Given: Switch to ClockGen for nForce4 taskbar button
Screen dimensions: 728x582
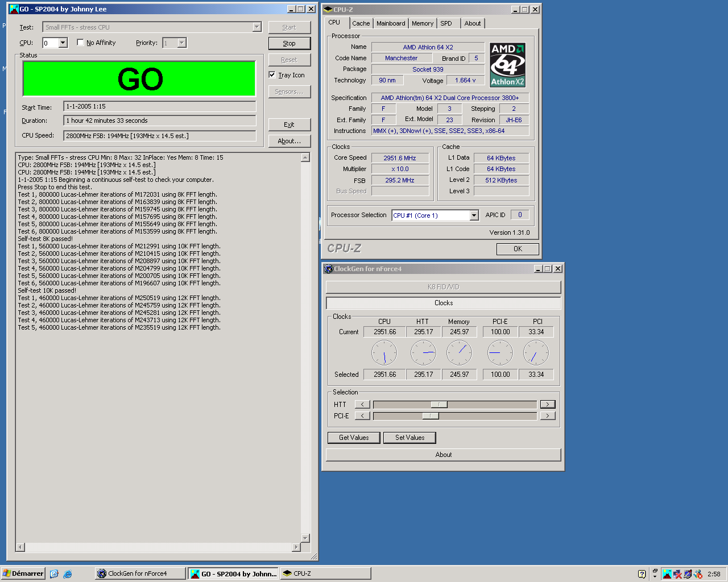Looking at the screenshot, I should [140, 573].
